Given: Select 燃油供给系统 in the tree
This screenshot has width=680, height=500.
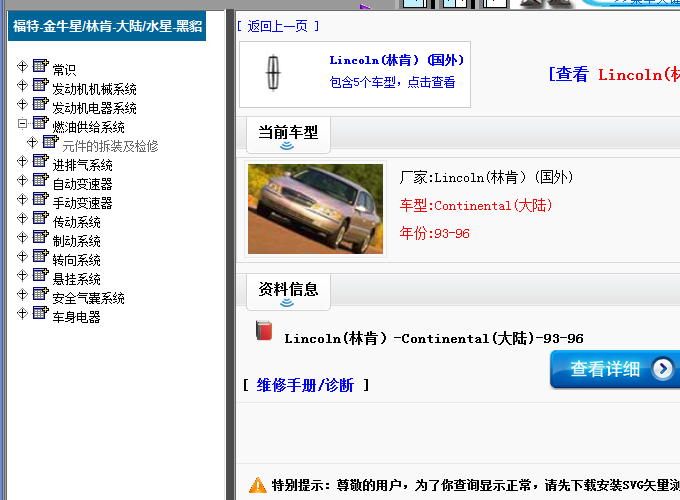Looking at the screenshot, I should pyautogui.click(x=88, y=127).
